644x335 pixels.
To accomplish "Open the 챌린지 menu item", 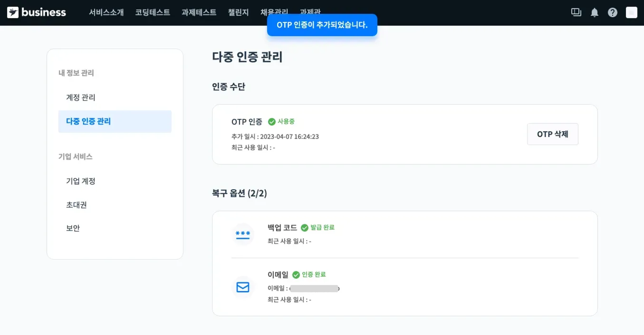I will pyautogui.click(x=238, y=12).
